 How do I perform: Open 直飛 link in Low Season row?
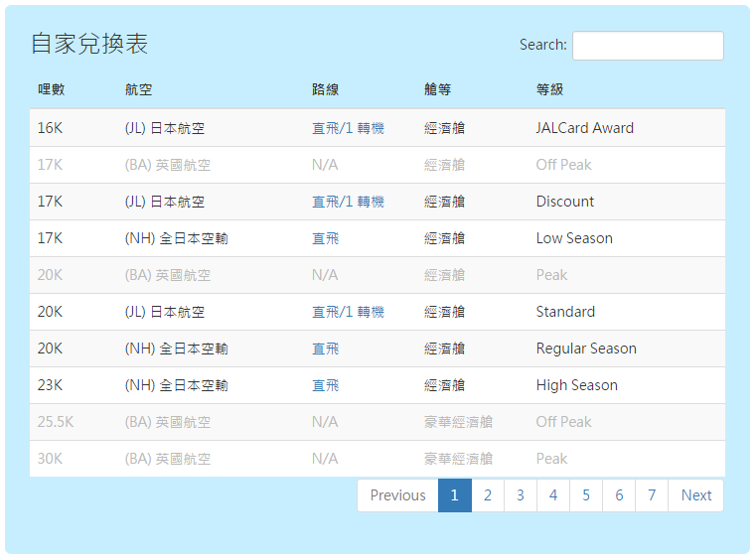[326, 238]
